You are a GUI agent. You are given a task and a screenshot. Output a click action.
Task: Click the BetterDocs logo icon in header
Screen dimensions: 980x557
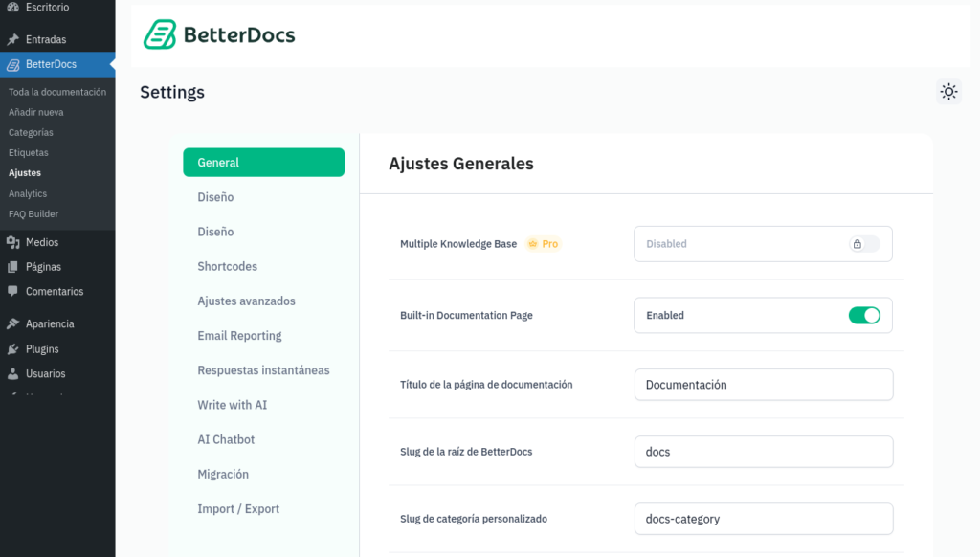click(x=160, y=34)
